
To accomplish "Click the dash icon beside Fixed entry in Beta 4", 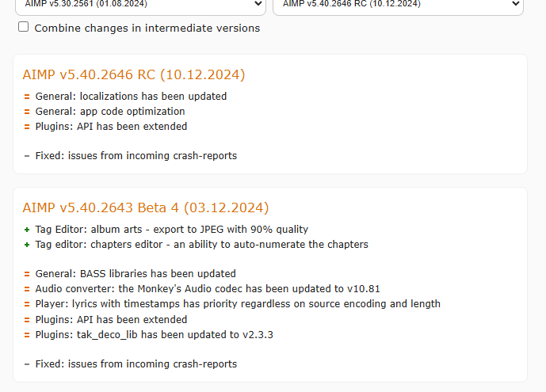I will click(27, 364).
